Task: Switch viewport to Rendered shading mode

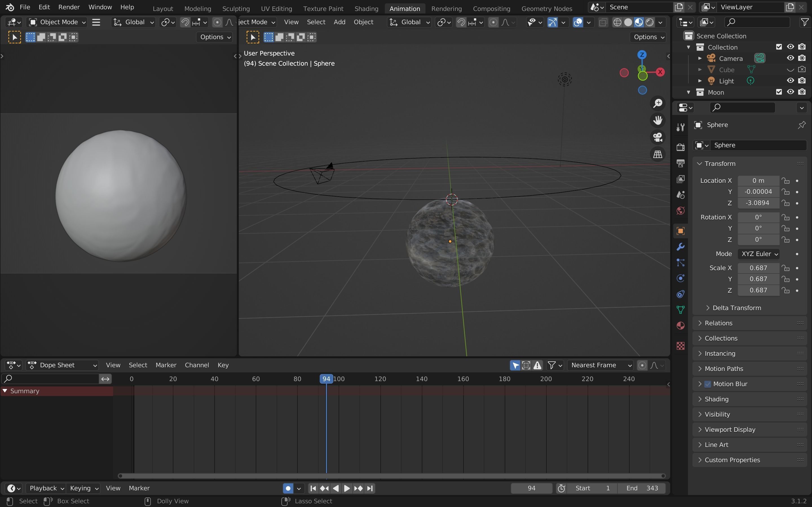Action: 650,22
